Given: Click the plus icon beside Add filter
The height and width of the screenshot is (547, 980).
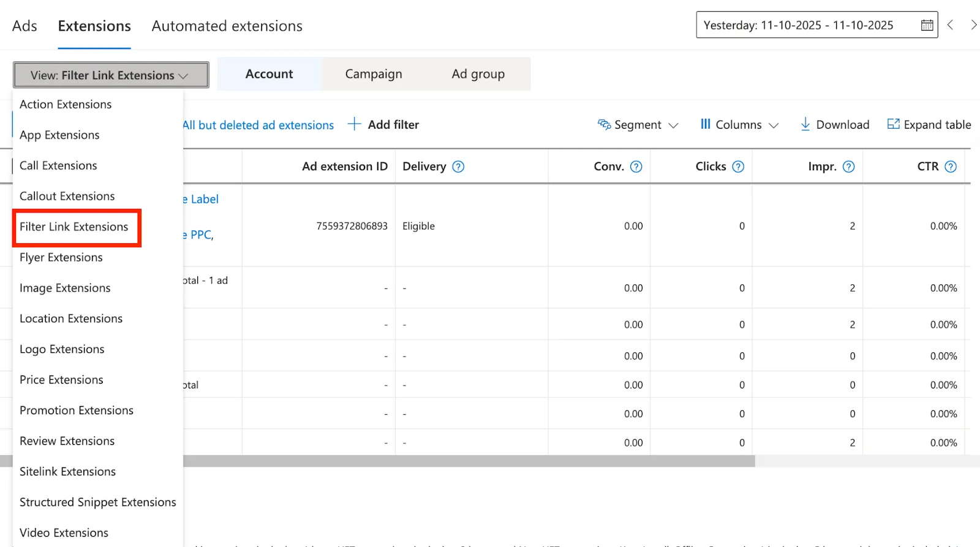Looking at the screenshot, I should coord(354,124).
